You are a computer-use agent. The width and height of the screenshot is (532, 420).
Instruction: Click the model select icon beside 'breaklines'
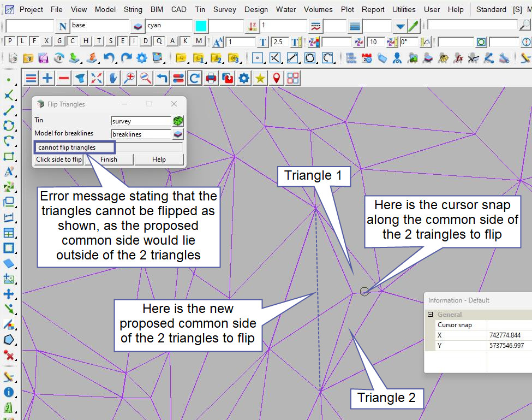(178, 134)
